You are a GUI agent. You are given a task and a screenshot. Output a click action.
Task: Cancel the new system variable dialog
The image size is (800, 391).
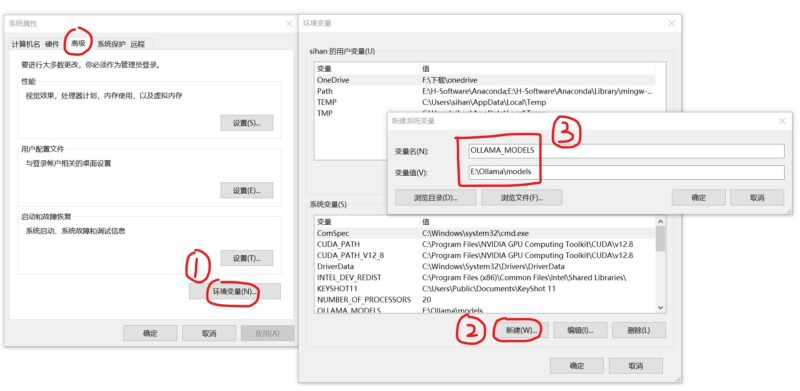tap(757, 198)
